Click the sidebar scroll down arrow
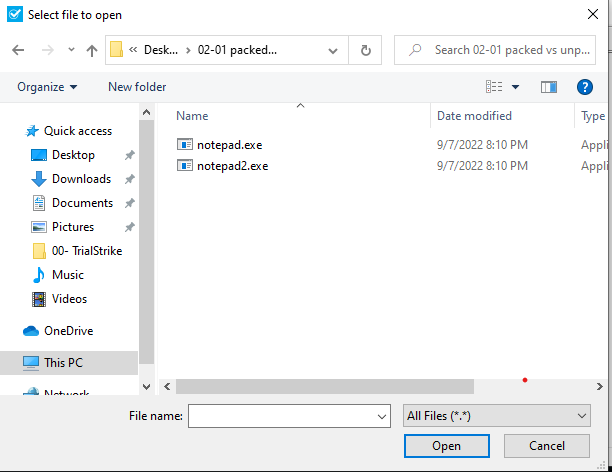612x472 pixels. (146, 387)
